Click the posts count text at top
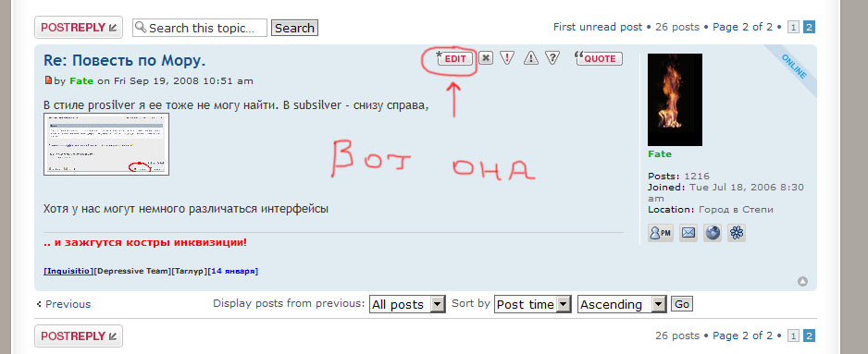This screenshot has width=868, height=354. point(677,27)
